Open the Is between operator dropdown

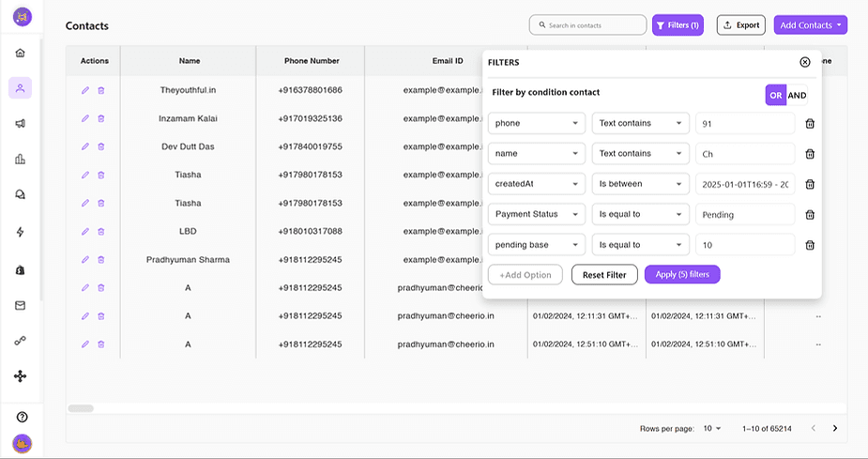(x=641, y=184)
